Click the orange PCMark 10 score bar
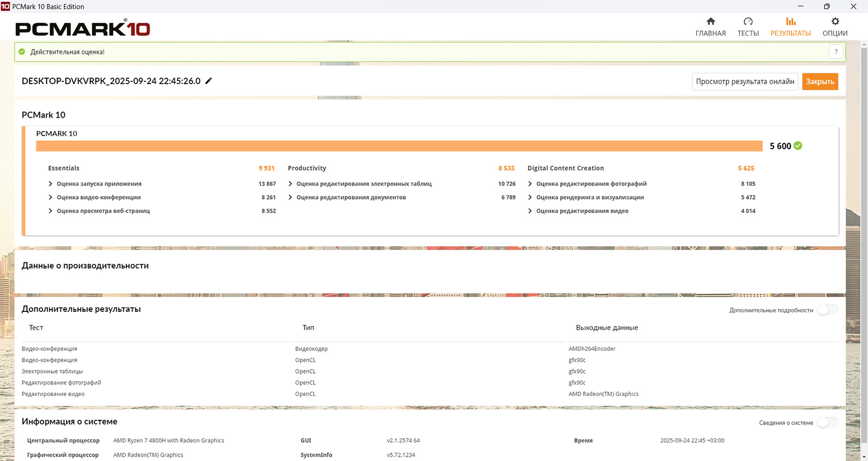 click(x=399, y=146)
